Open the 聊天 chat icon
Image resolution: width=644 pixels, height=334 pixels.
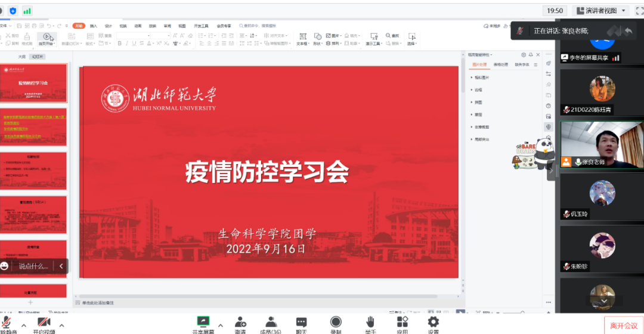[302, 322]
